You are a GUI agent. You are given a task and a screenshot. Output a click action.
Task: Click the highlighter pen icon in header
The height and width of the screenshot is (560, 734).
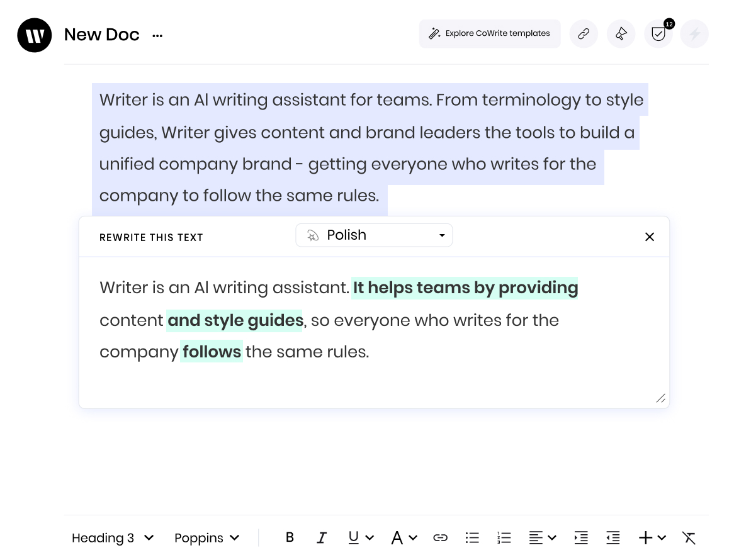click(x=621, y=34)
